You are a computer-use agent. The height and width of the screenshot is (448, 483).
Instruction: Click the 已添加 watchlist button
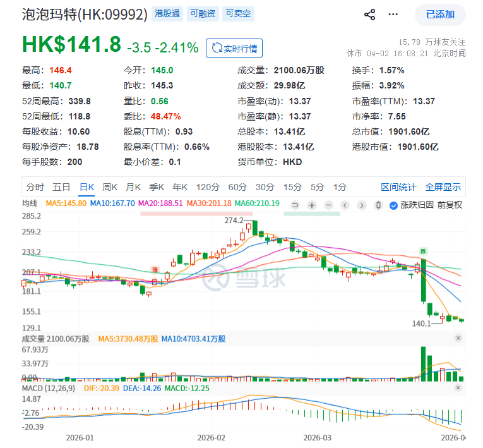440,15
